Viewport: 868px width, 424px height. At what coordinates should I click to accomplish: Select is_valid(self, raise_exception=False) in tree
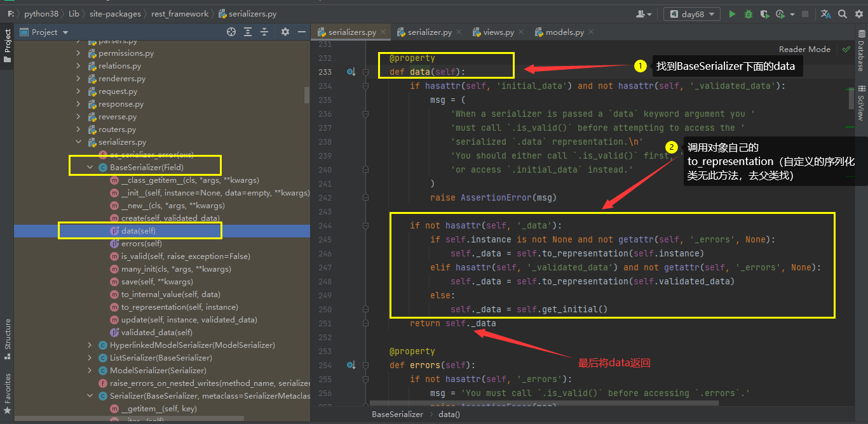coord(186,256)
